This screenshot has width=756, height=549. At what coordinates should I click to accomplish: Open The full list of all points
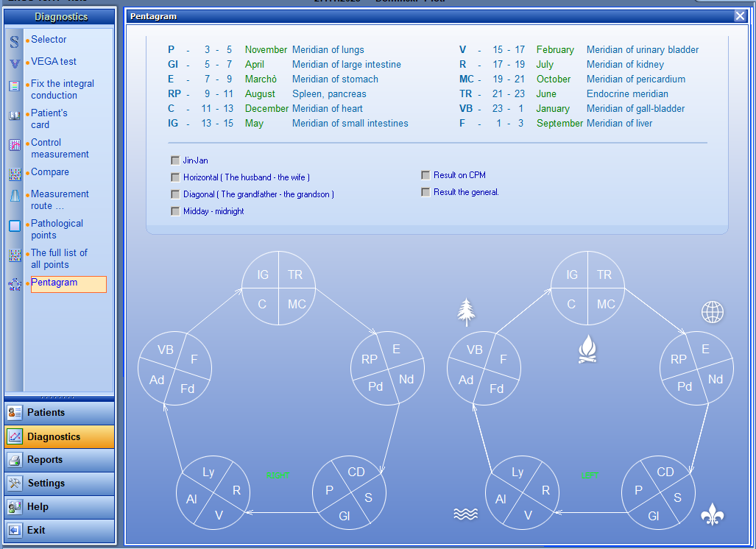[60, 258]
